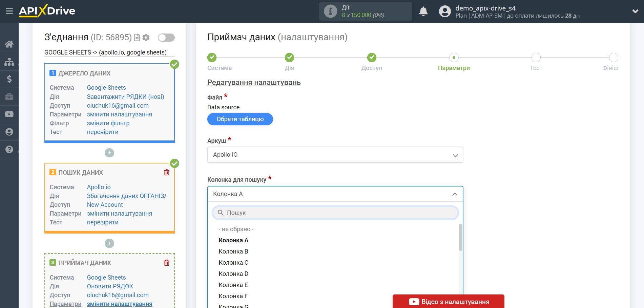Open the connection settings gear icon
The height and width of the screenshot is (308, 644).
click(146, 38)
